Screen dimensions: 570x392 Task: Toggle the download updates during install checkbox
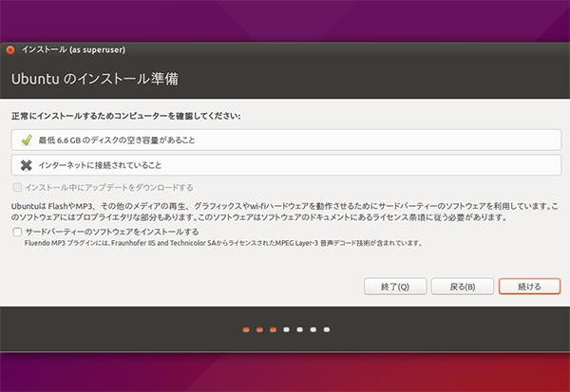17,188
